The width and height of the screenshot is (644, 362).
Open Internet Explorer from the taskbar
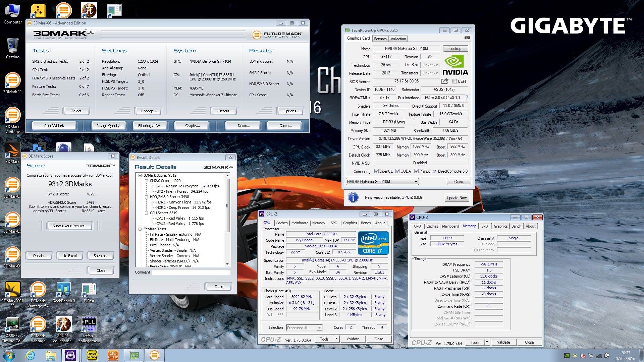[x=30, y=355]
